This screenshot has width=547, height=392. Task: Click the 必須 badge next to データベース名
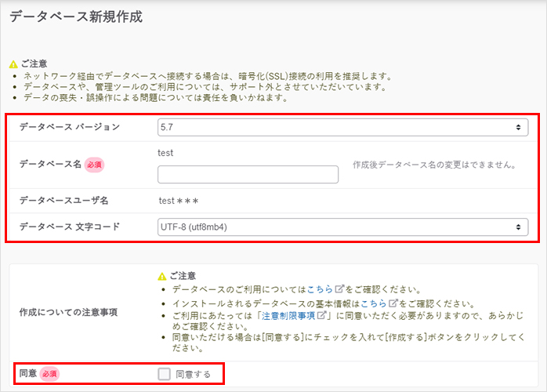94,165
